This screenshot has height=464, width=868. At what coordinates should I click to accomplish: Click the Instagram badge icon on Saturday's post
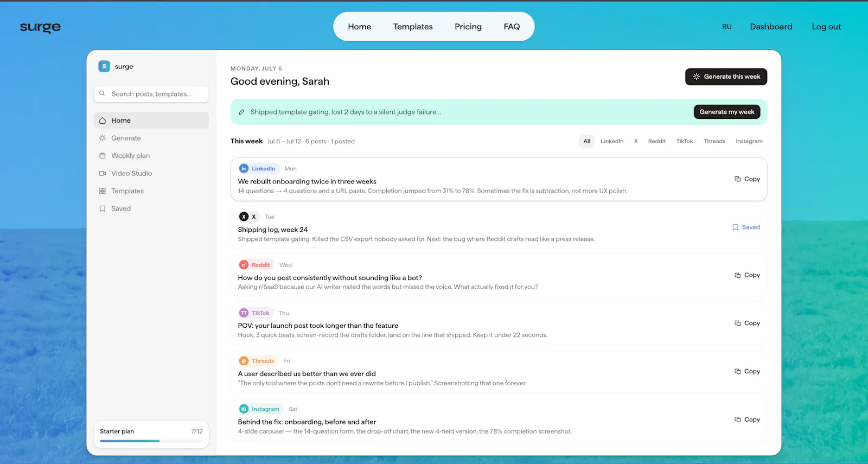tap(244, 409)
